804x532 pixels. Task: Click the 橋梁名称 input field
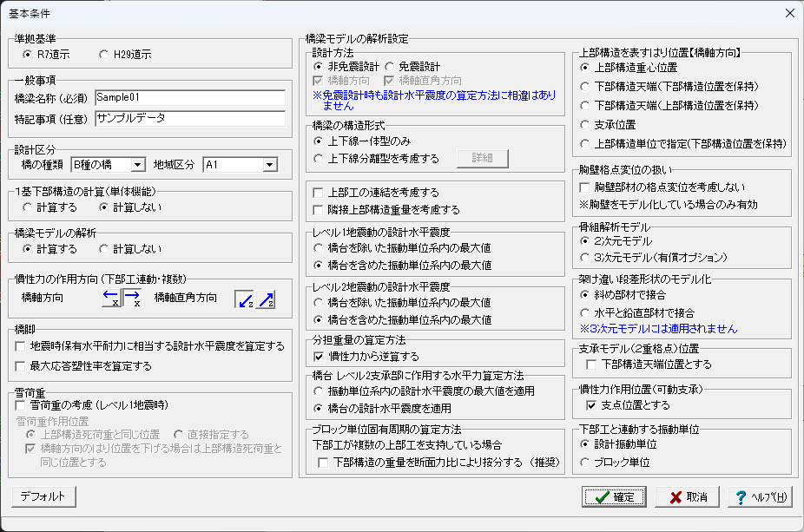pyautogui.click(x=189, y=97)
